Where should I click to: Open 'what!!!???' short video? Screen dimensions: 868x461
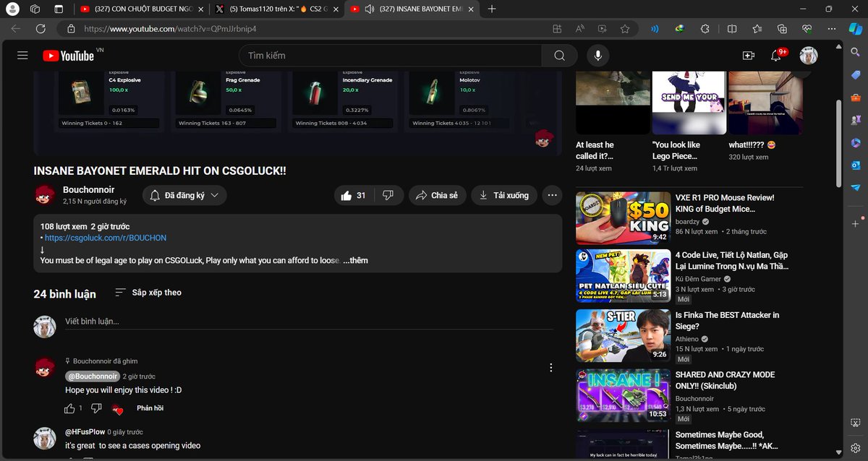point(765,103)
